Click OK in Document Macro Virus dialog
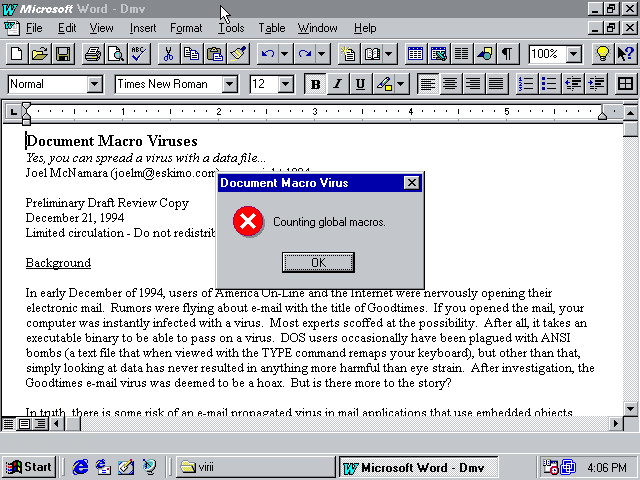Viewport: 640px width, 480px height. click(318, 262)
